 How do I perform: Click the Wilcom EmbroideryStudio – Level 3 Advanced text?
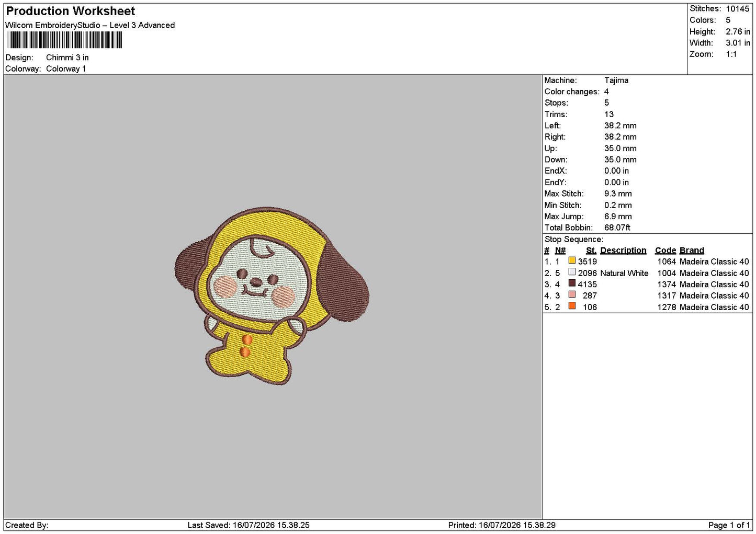(x=90, y=25)
